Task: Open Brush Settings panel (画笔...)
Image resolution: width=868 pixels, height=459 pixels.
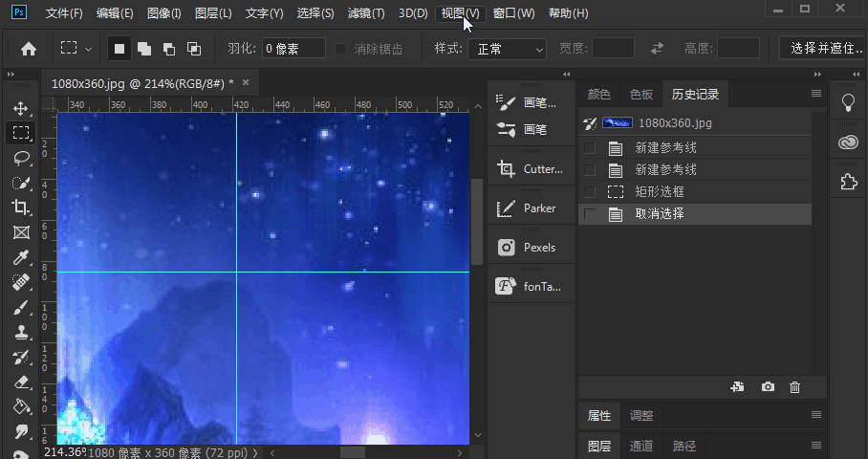Action: pyautogui.click(x=531, y=102)
